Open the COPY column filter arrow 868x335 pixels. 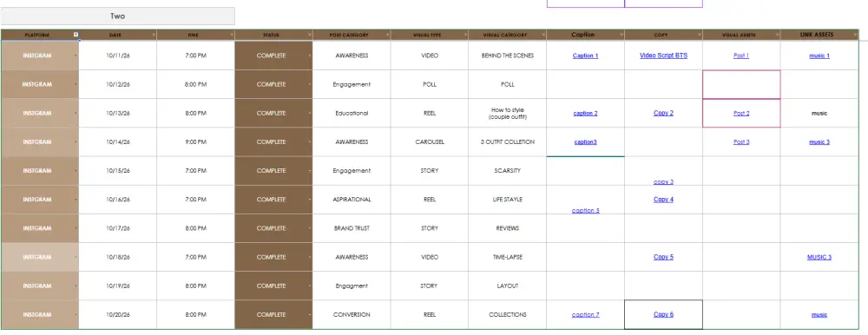click(699, 35)
